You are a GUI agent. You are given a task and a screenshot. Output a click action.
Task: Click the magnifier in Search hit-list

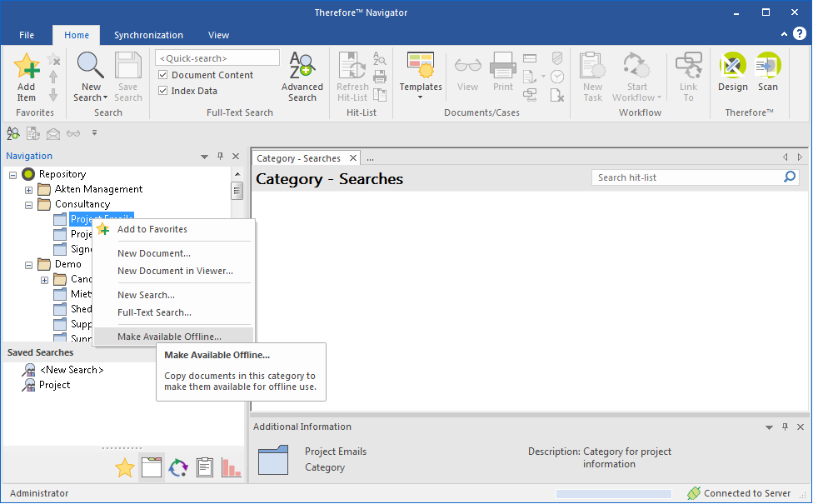(790, 177)
